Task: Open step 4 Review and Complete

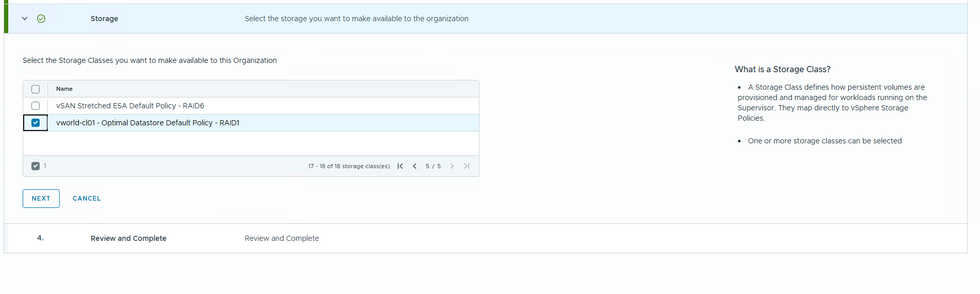Action: [128, 238]
